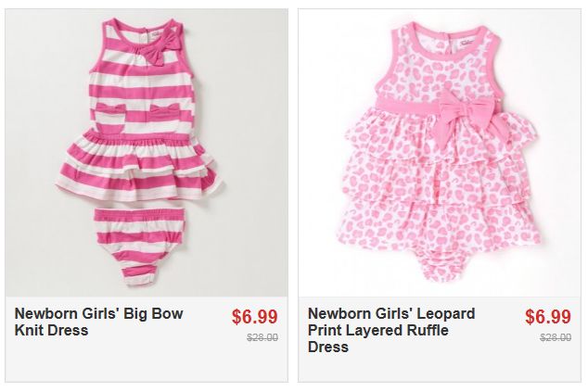The image size is (588, 392).
Task: Click the $6.99 price on the Knit Dress
Action: (255, 316)
